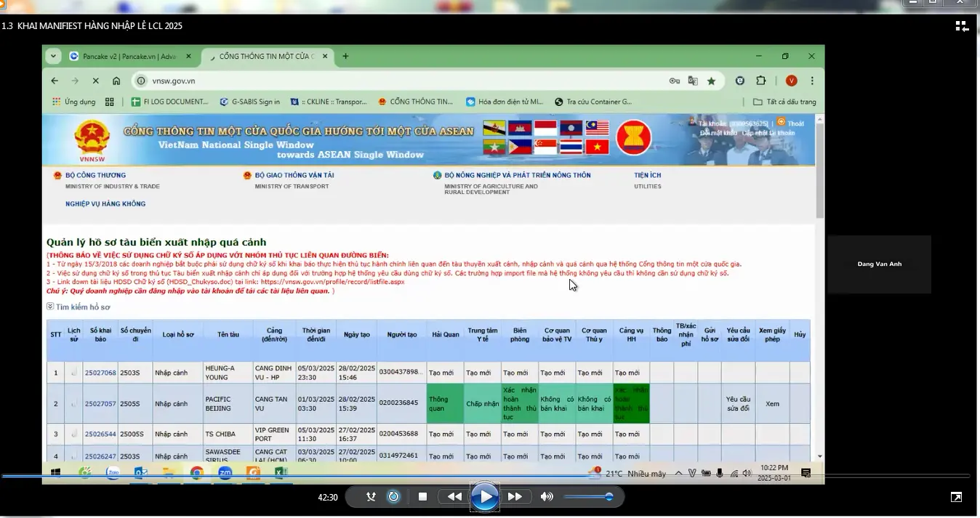This screenshot has width=980, height=518.
Task: Click the Thoát logout link
Action: [x=795, y=124]
